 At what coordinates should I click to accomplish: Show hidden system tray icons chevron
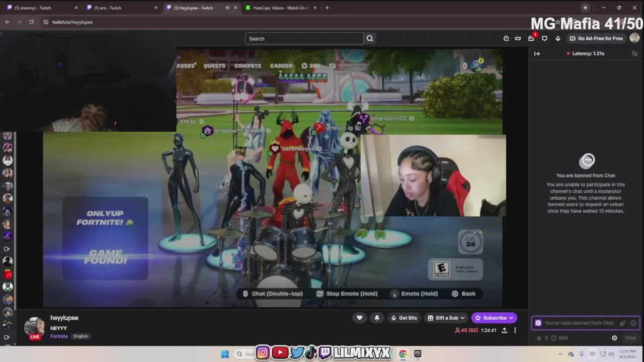[x=560, y=354]
